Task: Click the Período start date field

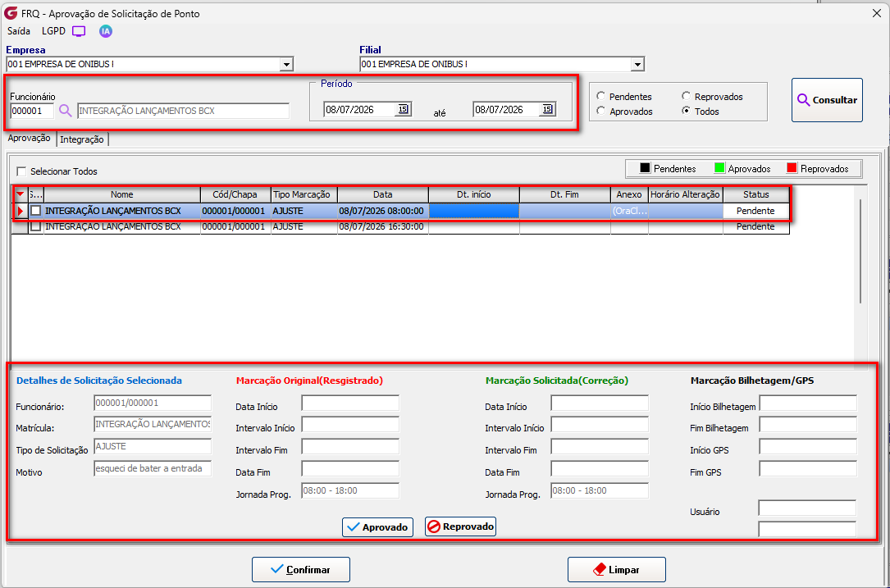Action: pos(358,110)
